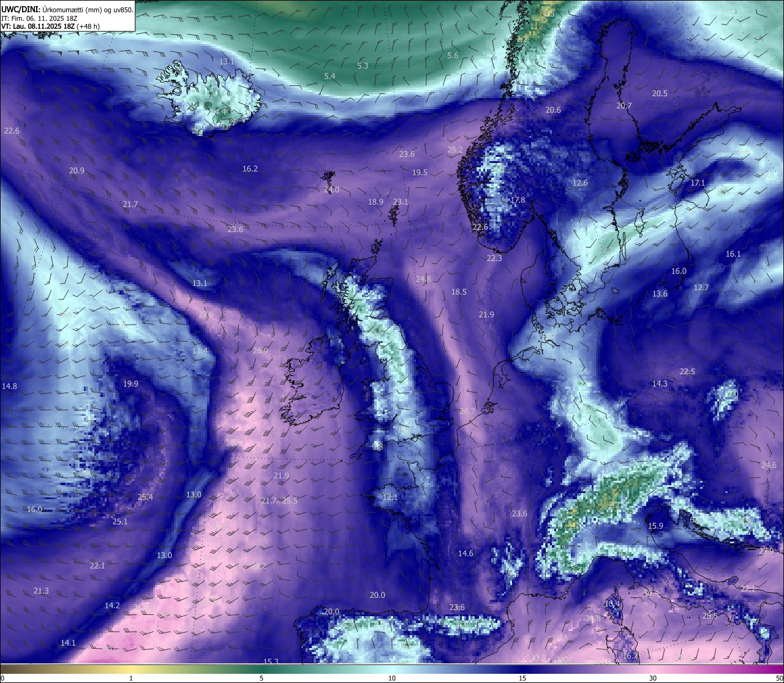Viewport: 784px width, 683px height.
Task: Pick the 17.8 value over Norway
Action: point(518,200)
